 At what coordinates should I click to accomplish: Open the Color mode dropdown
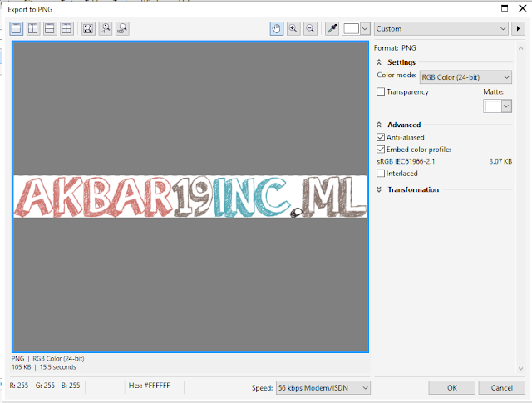(x=465, y=77)
